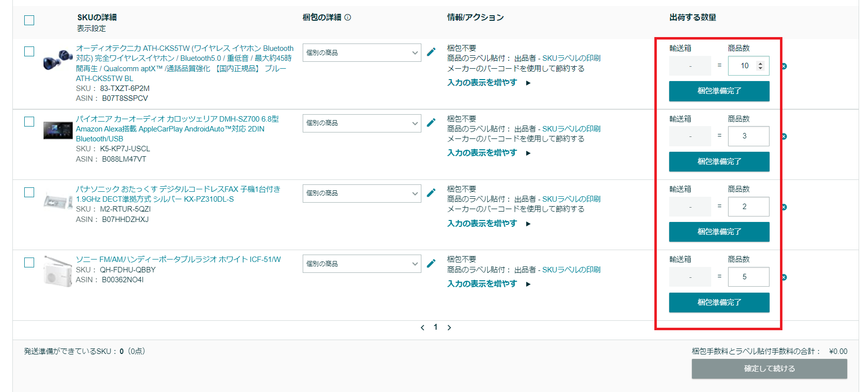Click the 輸送箱 field in ATH-CKS5TW row
This screenshot has width=868, height=392.
point(690,66)
